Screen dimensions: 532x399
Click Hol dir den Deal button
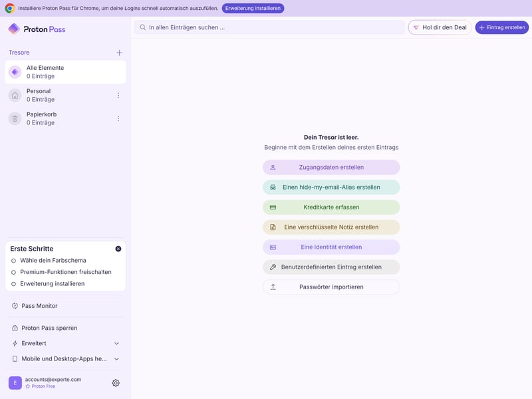(440, 27)
